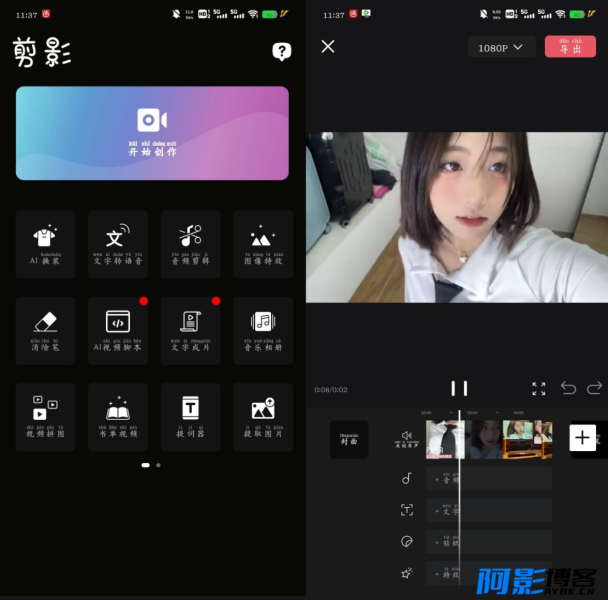Launch the 文字成片 text-to-video tool
608x600 pixels.
pyautogui.click(x=190, y=329)
